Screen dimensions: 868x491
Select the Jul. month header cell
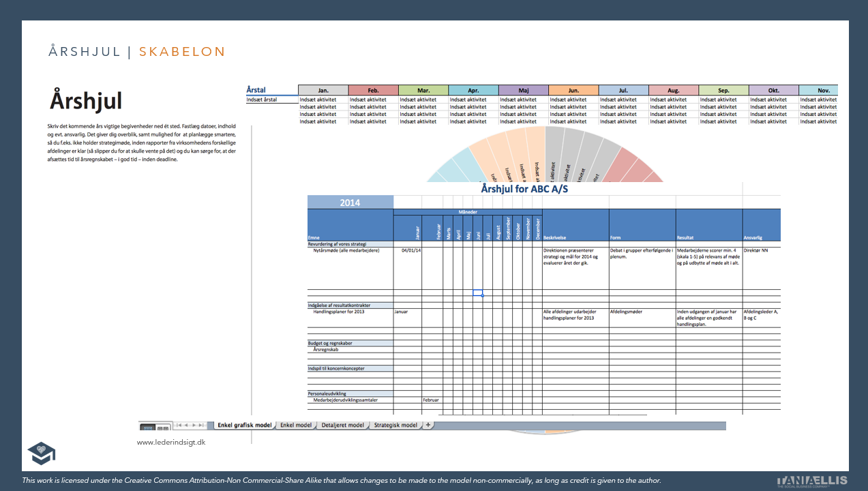click(x=623, y=90)
